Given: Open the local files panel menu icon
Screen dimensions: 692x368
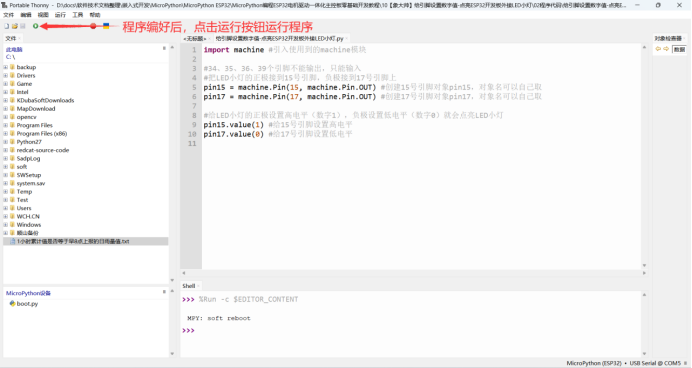Looking at the screenshot, I should point(164,48).
